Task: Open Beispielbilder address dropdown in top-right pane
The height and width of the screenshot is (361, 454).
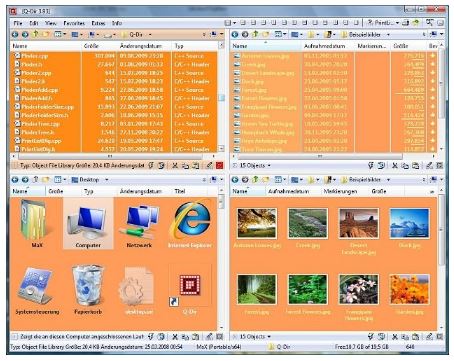Action: pyautogui.click(x=388, y=35)
